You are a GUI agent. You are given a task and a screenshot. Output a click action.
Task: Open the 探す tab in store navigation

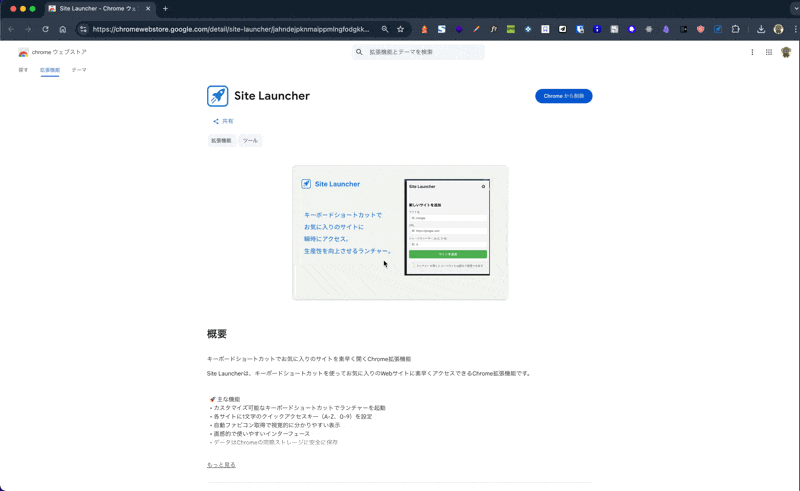[x=23, y=70]
